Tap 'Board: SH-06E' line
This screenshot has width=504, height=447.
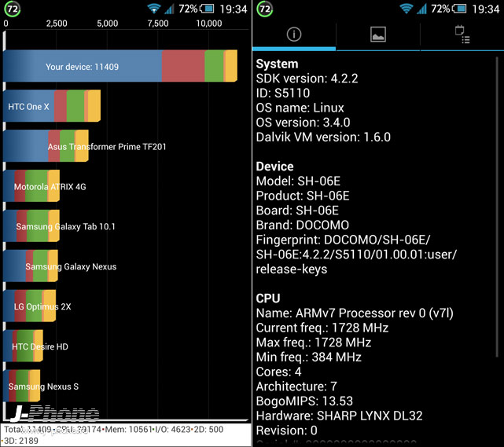[x=297, y=211]
